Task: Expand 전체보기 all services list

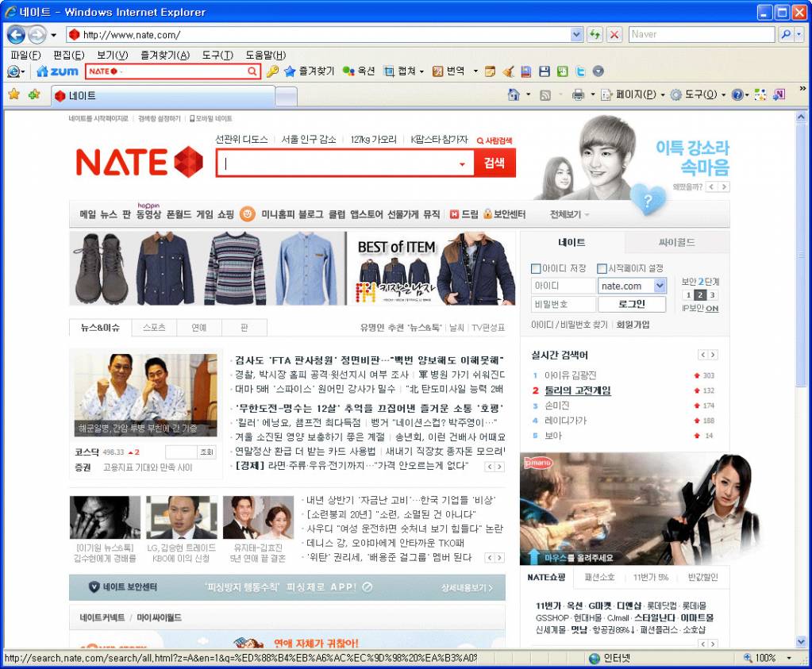Action: click(569, 214)
